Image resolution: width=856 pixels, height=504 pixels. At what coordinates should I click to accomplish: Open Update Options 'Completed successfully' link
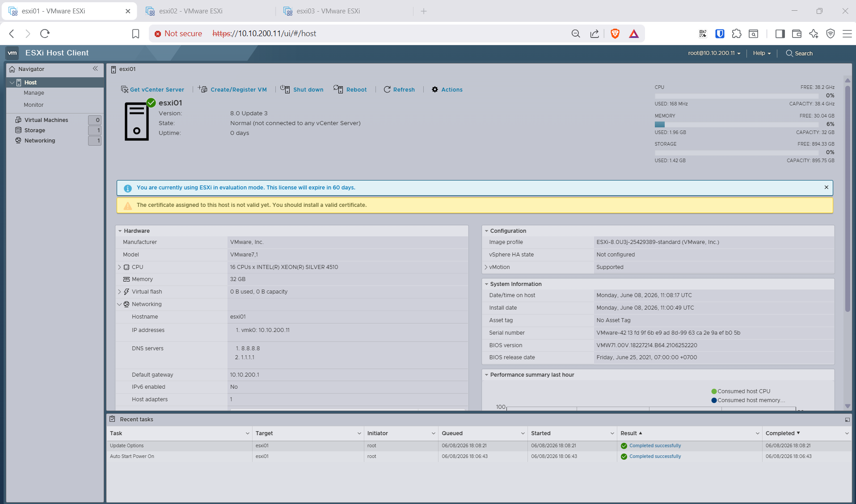(655, 445)
